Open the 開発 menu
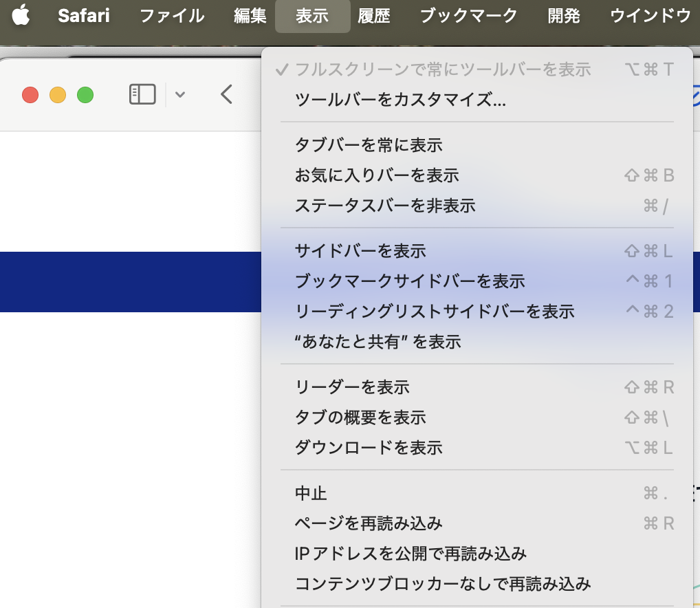The image size is (700, 608). pos(564,16)
